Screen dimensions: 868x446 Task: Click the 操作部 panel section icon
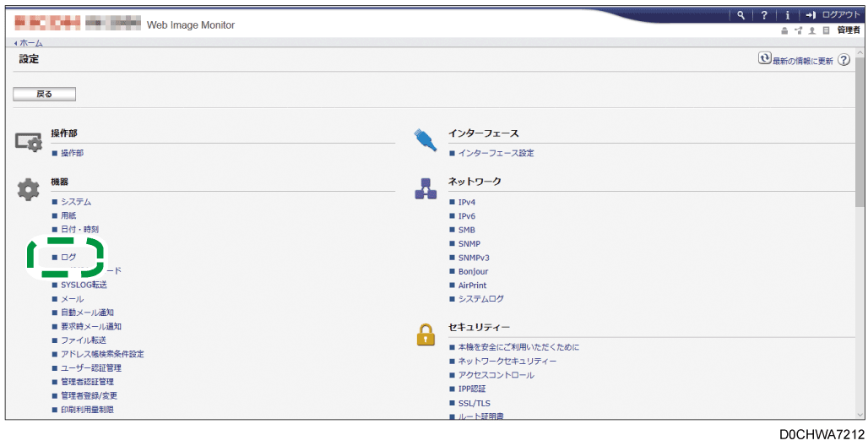[x=29, y=143]
